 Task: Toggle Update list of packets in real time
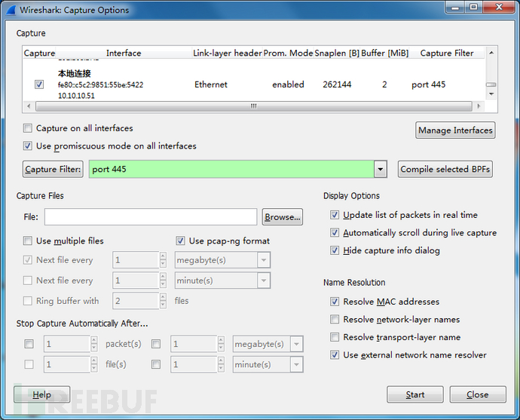coord(335,215)
